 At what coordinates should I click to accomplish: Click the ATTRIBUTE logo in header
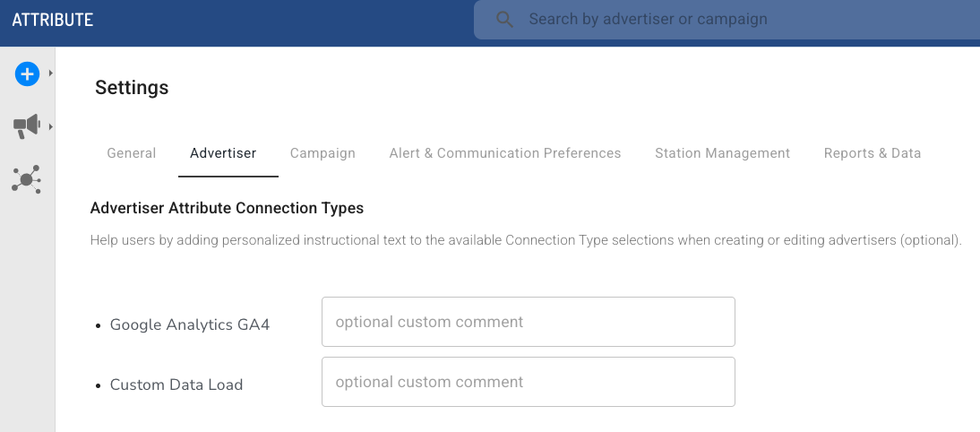[53, 19]
